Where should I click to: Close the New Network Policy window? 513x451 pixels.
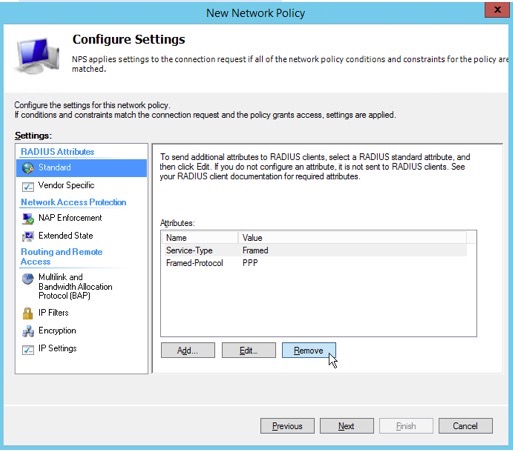pyautogui.click(x=497, y=10)
